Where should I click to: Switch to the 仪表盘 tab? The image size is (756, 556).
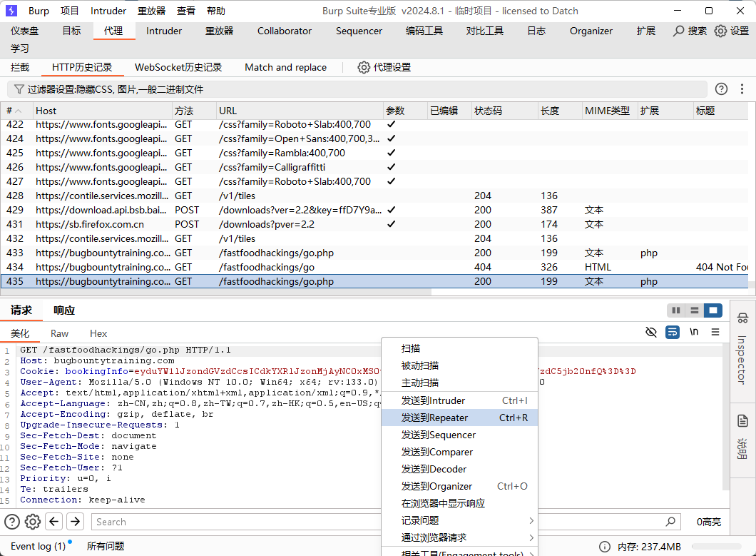[x=24, y=31]
